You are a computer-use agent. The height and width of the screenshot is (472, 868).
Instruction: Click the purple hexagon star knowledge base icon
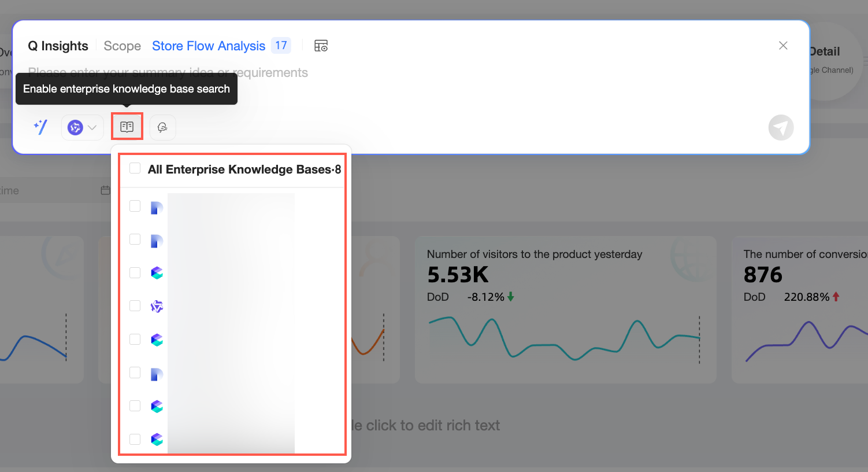157,306
